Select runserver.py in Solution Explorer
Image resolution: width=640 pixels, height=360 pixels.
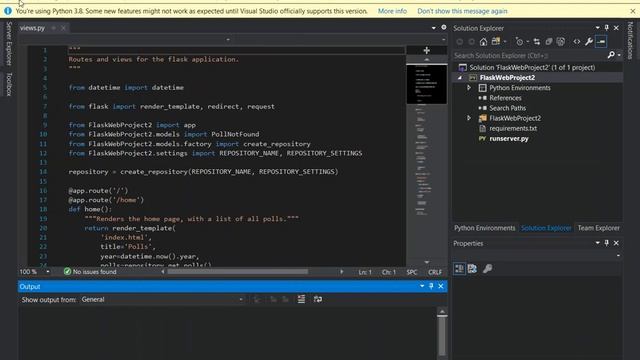coord(509,138)
